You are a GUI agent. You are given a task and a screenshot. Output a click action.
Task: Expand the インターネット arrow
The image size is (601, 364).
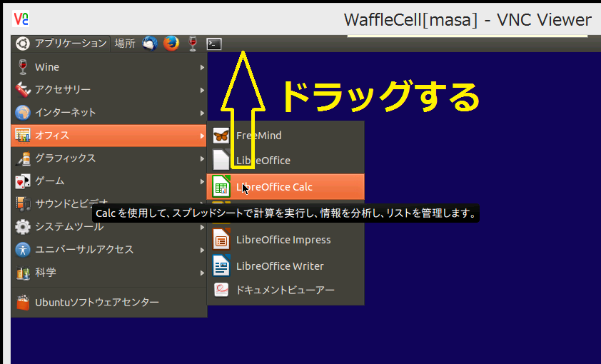tap(202, 113)
